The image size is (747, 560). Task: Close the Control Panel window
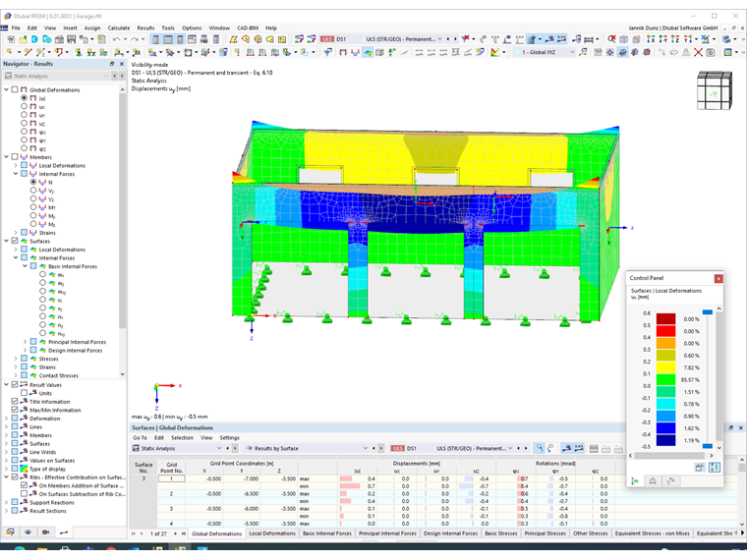coord(718,279)
